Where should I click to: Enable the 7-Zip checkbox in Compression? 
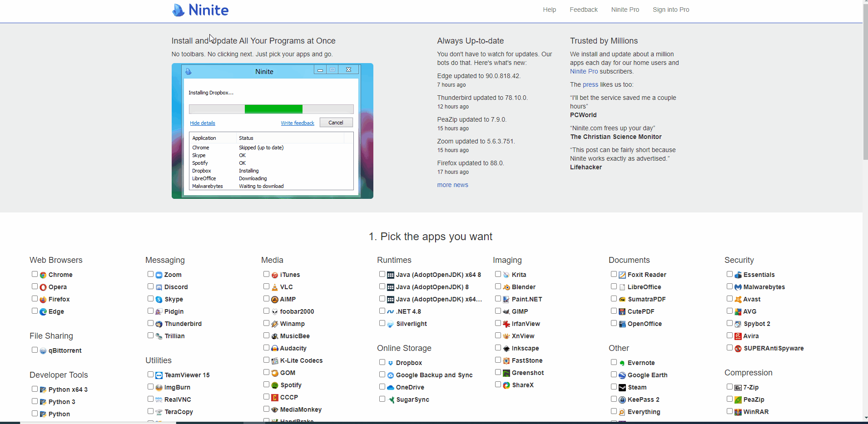[729, 387]
